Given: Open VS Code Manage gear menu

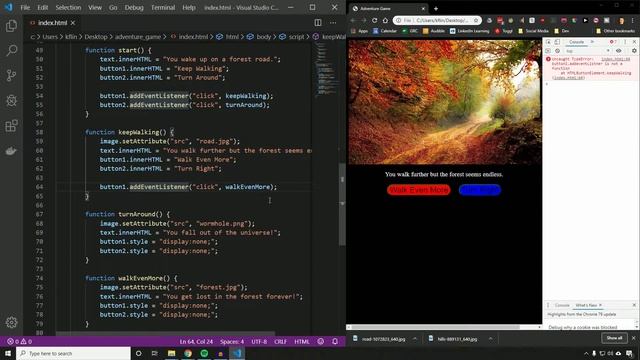Looking at the screenshot, I should click(x=11, y=322).
